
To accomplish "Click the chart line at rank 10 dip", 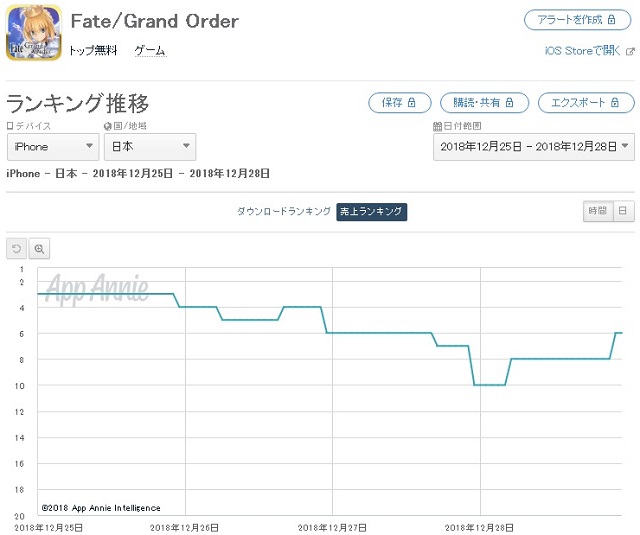I will click(489, 385).
